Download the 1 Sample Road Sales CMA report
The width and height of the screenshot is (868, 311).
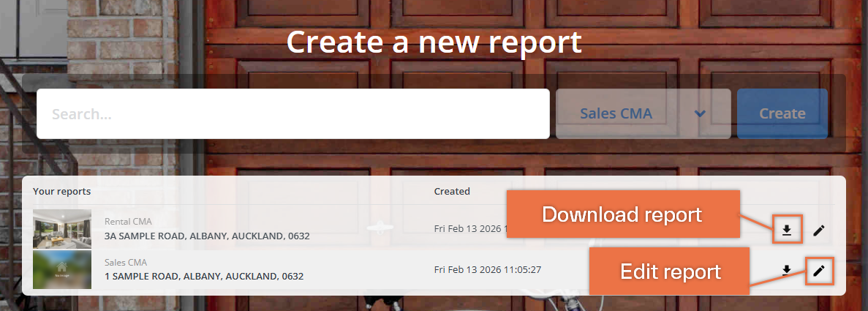[x=787, y=270]
